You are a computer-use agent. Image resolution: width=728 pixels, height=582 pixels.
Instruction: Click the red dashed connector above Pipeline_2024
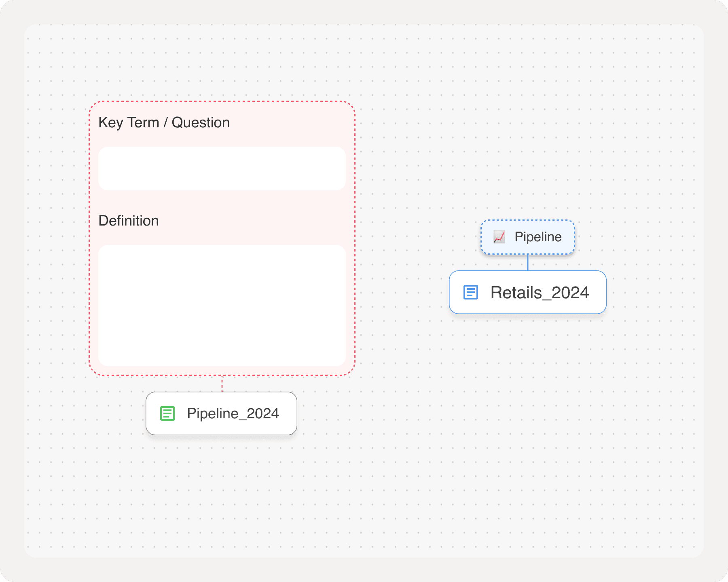pyautogui.click(x=222, y=384)
